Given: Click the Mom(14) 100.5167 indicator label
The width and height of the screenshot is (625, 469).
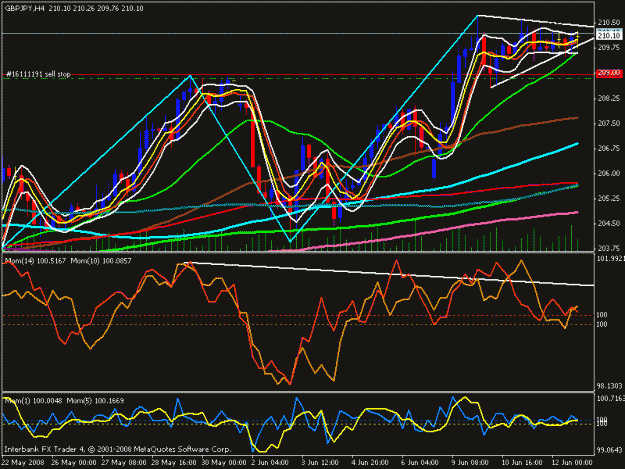Looking at the screenshot, I should pyautogui.click(x=35, y=261).
